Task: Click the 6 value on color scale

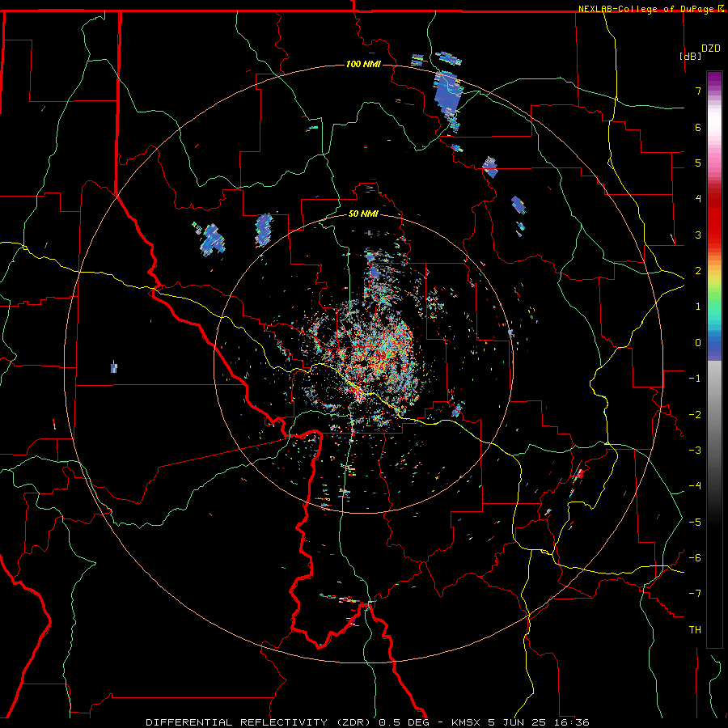Action: point(698,127)
